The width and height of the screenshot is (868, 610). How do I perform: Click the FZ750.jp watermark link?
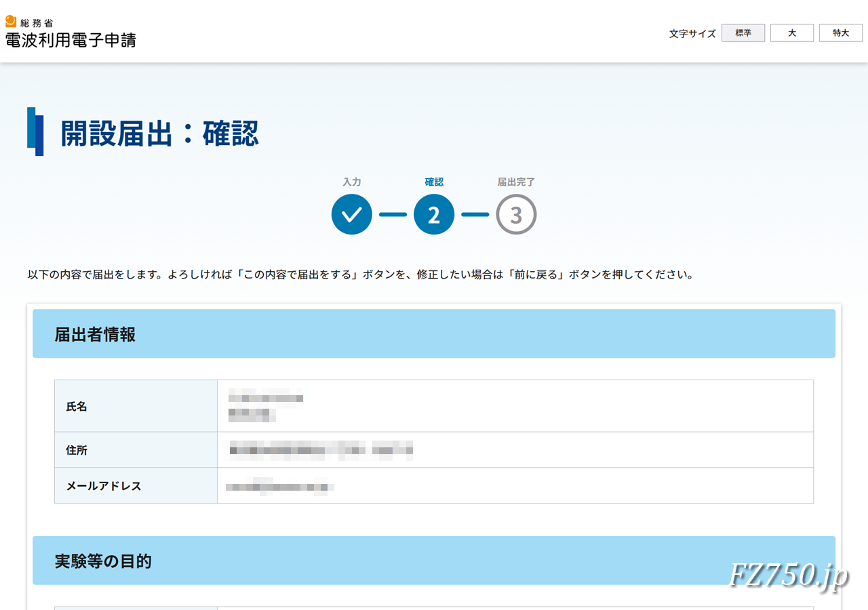[789, 577]
